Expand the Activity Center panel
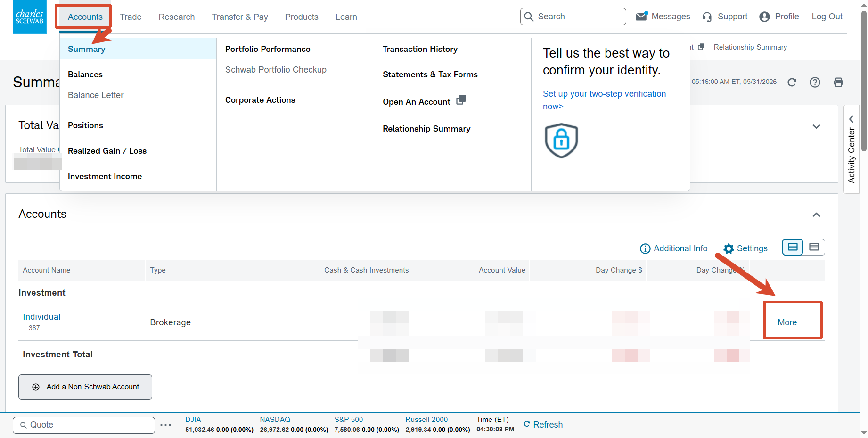Image resolution: width=868 pixels, height=438 pixels. click(x=851, y=149)
